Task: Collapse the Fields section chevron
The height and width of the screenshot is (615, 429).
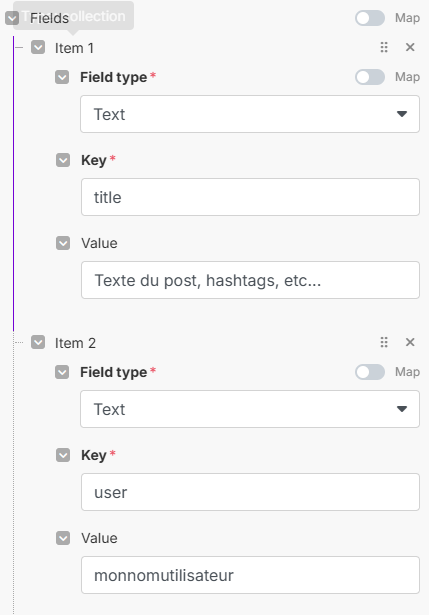Action: click(x=12, y=18)
